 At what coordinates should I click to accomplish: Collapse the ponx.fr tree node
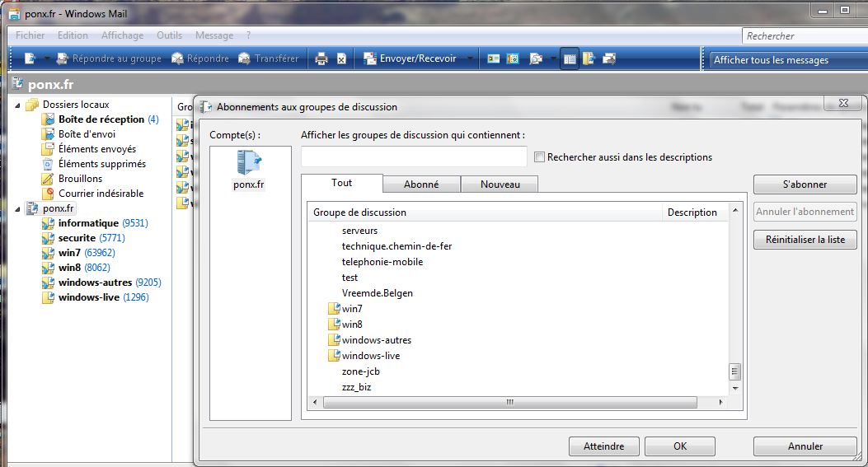pyautogui.click(x=17, y=209)
